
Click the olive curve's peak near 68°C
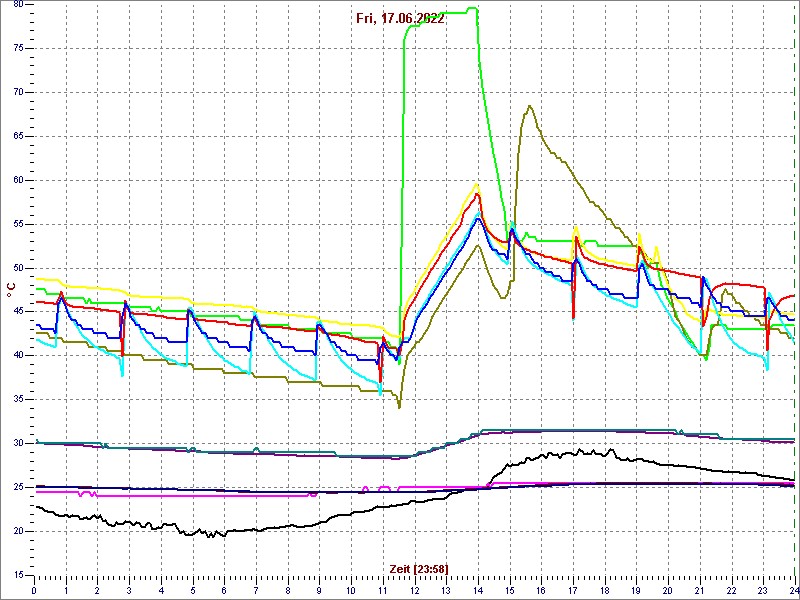click(x=530, y=106)
